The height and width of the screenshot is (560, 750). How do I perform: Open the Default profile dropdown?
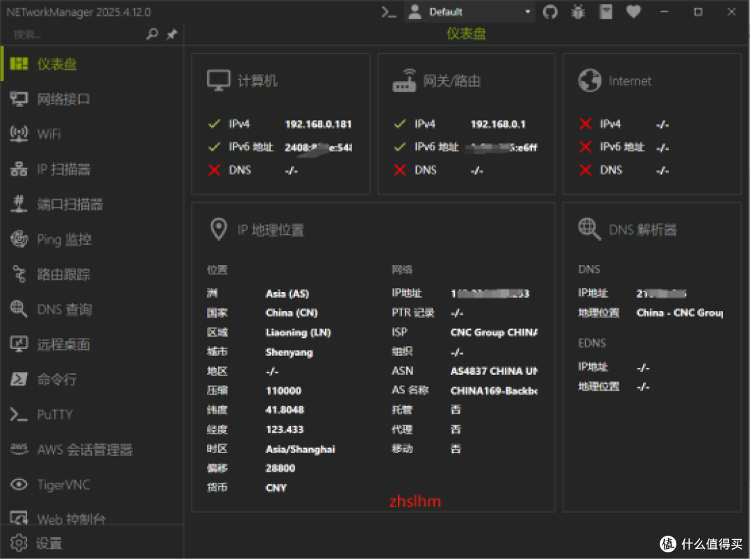[471, 12]
